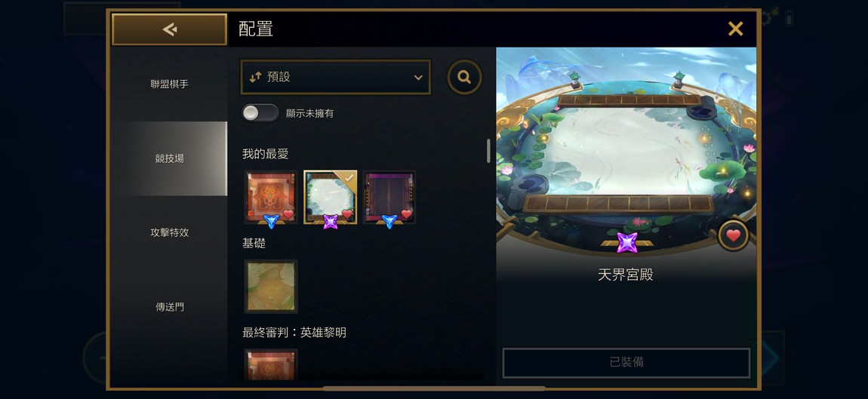Click the back arrow button
Viewport: 868px width, 399px height.
169,29
